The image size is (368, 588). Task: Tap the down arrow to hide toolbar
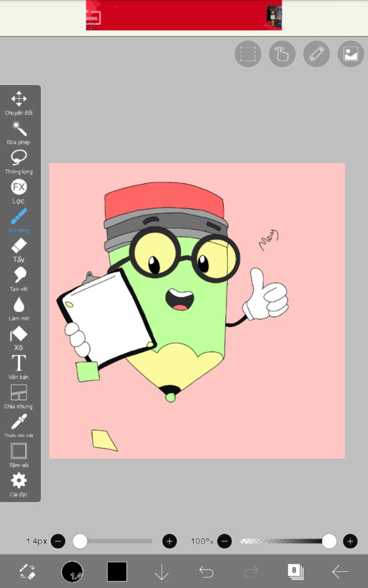tap(162, 571)
